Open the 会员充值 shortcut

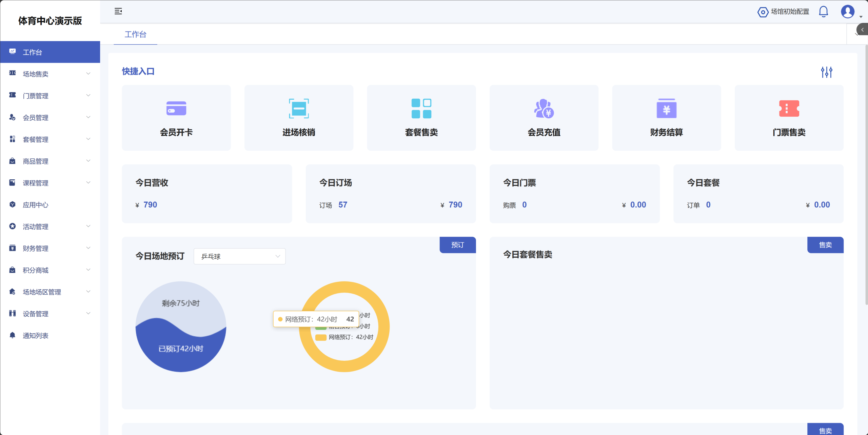(x=544, y=118)
